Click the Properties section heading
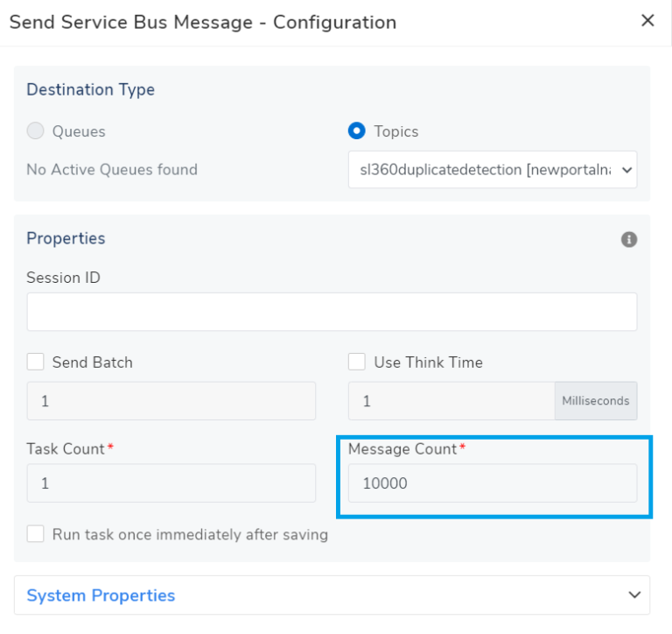 (66, 238)
